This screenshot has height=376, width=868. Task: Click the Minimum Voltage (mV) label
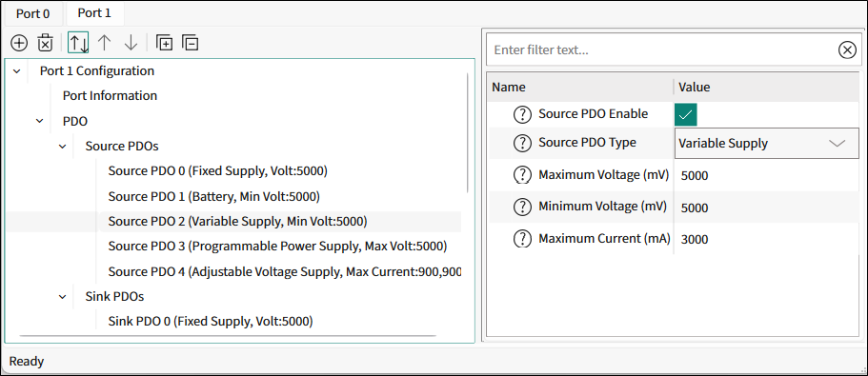602,207
